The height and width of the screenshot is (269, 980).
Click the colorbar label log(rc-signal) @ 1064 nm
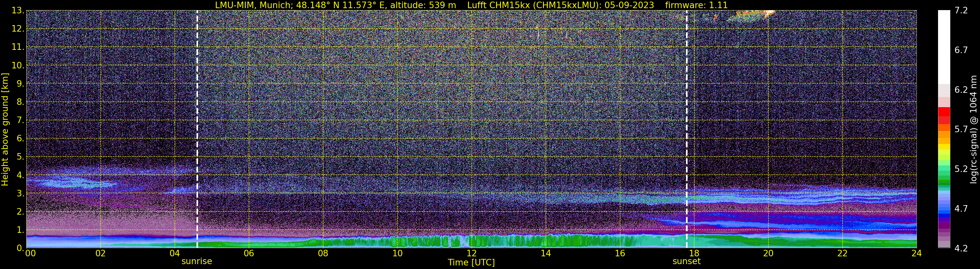pyautogui.click(x=974, y=129)
